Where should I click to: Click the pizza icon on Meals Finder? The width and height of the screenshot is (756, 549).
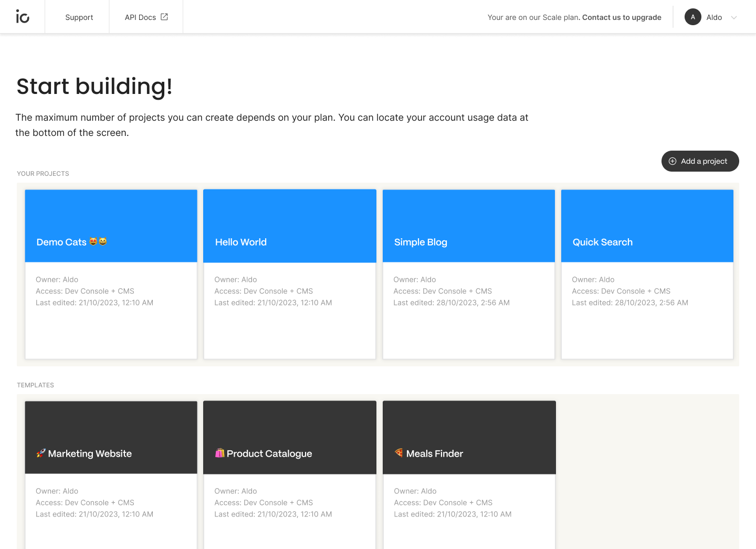pyautogui.click(x=399, y=452)
